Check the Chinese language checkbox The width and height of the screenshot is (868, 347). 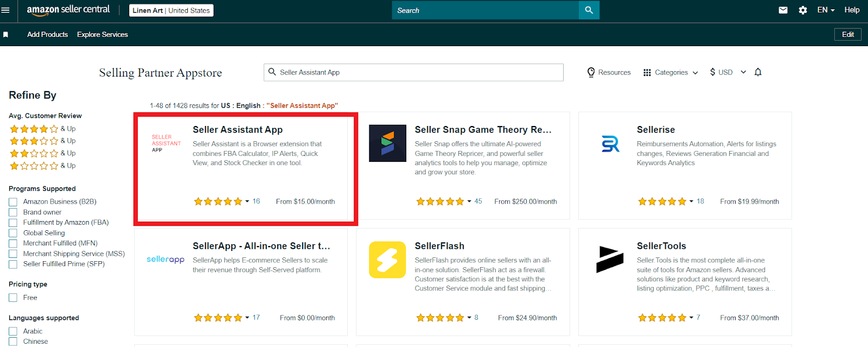point(13,342)
